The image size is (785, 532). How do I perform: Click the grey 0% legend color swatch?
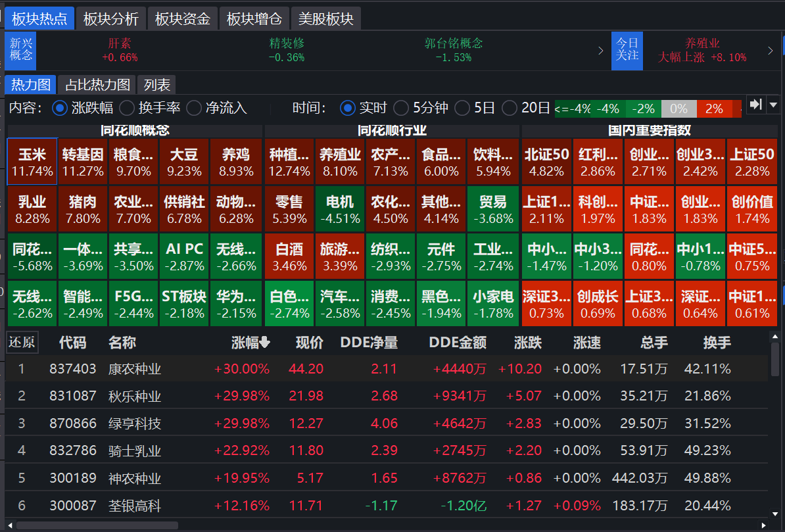point(678,109)
